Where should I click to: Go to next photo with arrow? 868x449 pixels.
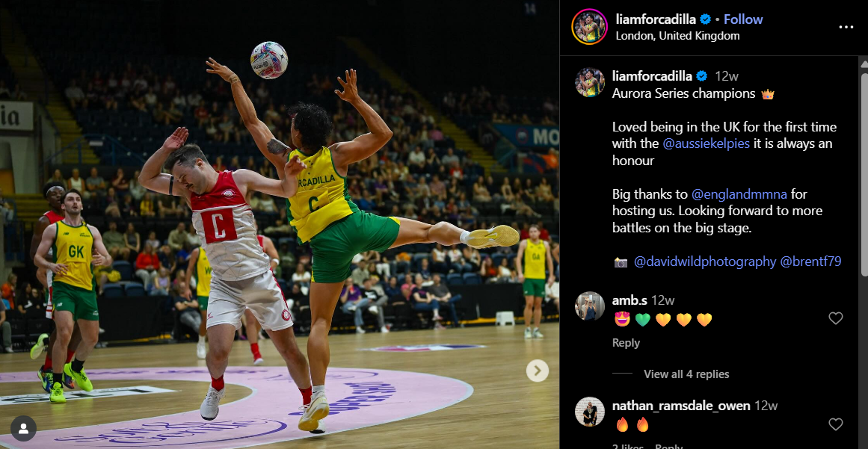[537, 371]
